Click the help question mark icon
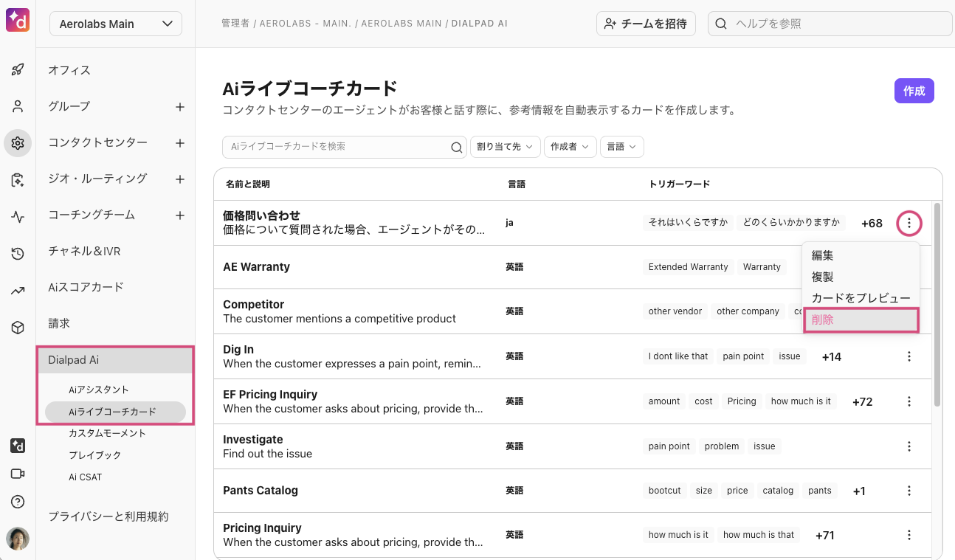The height and width of the screenshot is (560, 955). 18,502
